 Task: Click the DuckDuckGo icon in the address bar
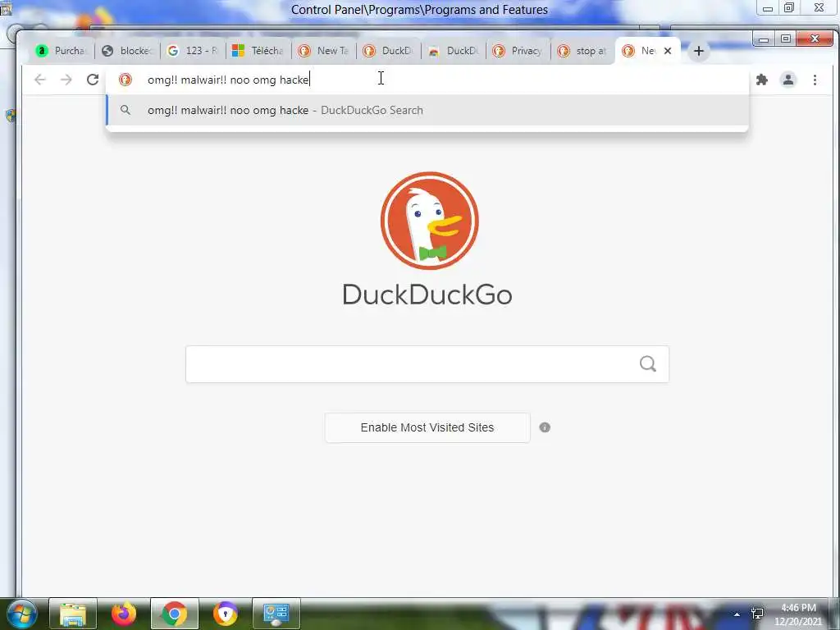[126, 80]
